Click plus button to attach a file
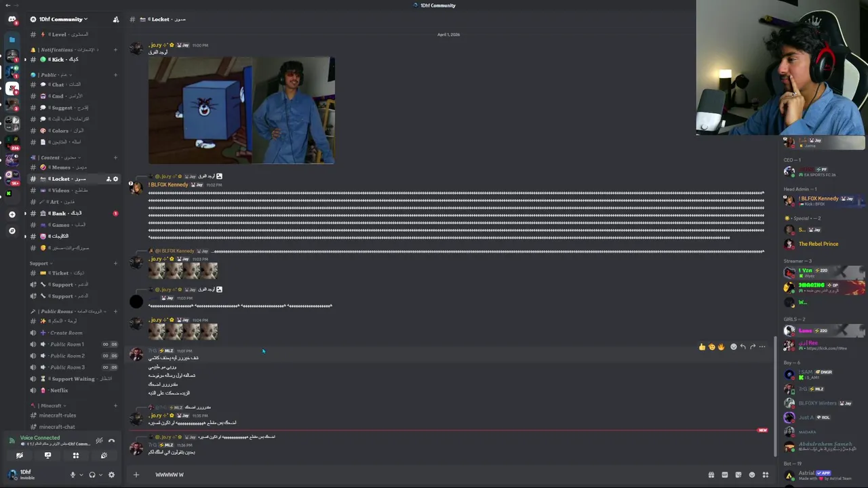 click(x=136, y=474)
